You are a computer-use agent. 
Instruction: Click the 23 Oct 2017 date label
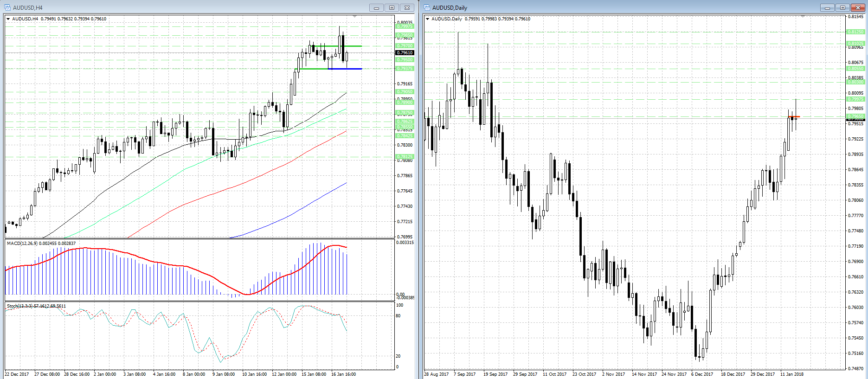pos(585,374)
